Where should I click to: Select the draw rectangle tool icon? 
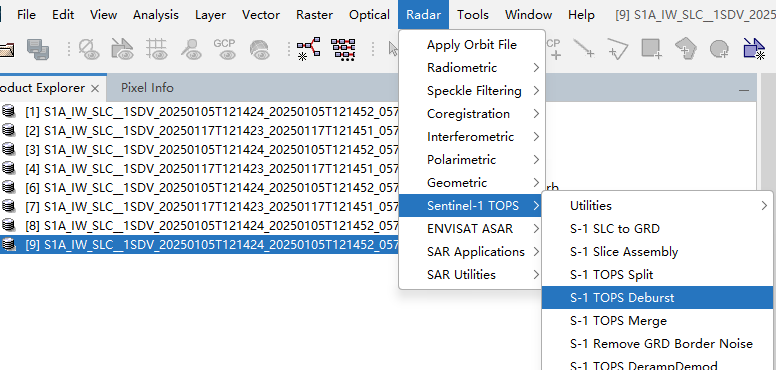[x=651, y=49]
